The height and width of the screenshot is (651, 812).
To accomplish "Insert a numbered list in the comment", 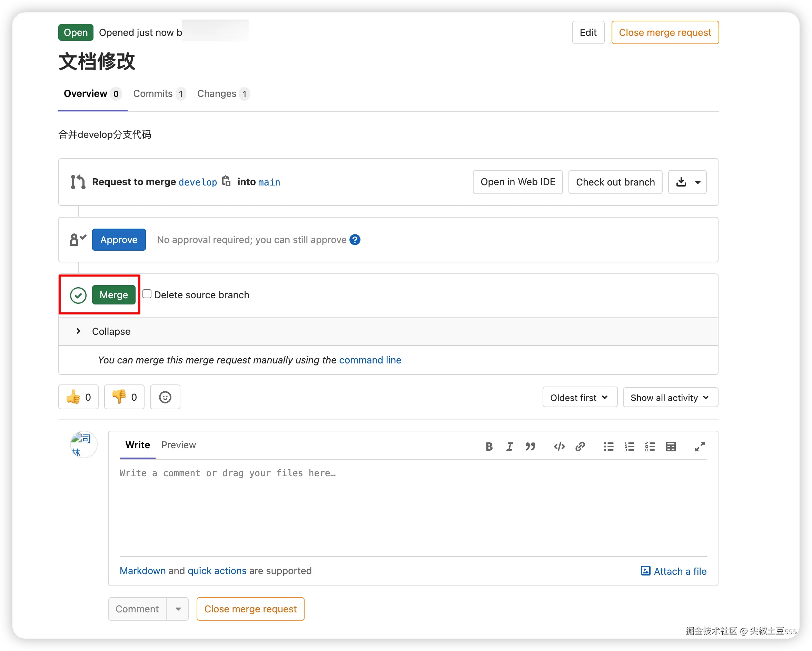I will click(x=629, y=447).
